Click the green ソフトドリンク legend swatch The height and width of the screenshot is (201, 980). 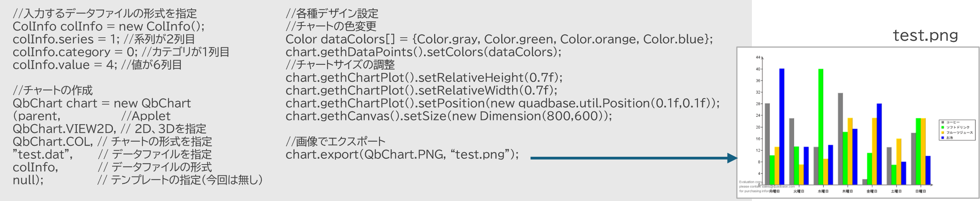942,127
